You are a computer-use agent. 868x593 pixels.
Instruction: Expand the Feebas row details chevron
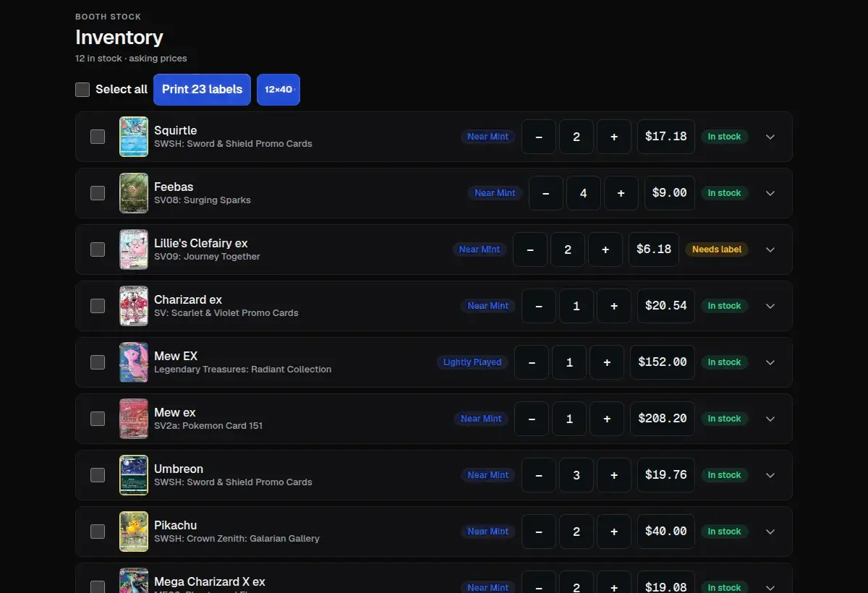(x=770, y=193)
